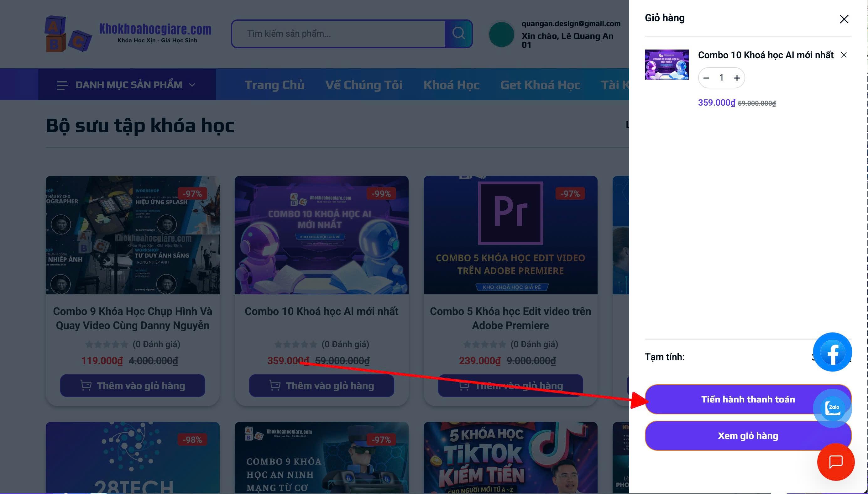Viewport: 868px width, 494px height.
Task: Open Combo 10 Khoá học AI mới nhất product-card title
Action: click(322, 311)
